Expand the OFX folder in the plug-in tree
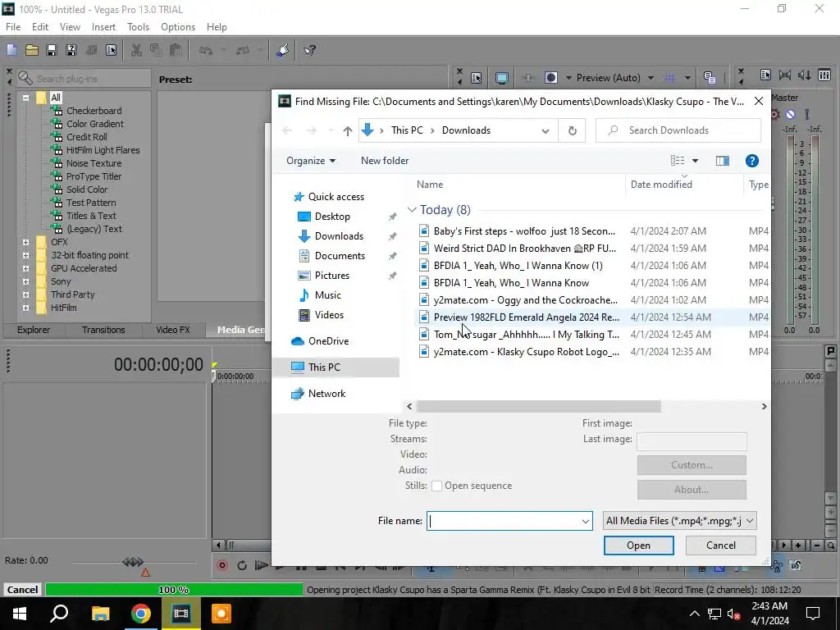 [25, 242]
